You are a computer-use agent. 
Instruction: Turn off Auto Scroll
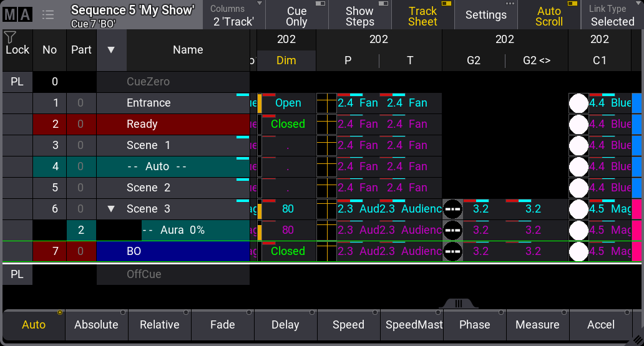549,16
